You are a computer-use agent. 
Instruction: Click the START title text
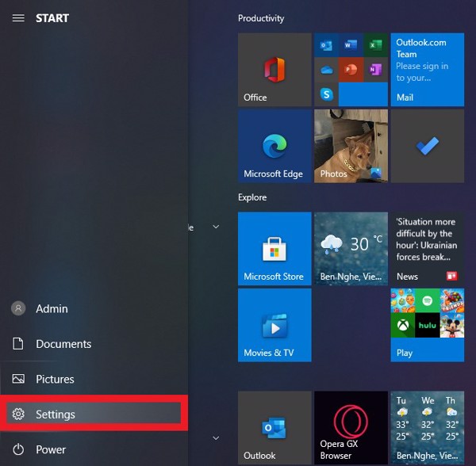[52, 18]
